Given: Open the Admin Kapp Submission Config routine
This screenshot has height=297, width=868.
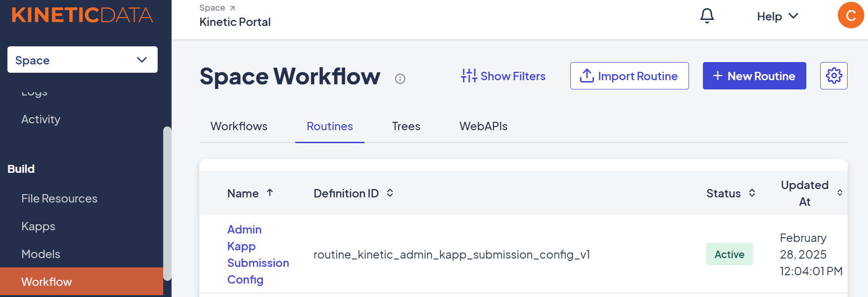Looking at the screenshot, I should pos(258,254).
